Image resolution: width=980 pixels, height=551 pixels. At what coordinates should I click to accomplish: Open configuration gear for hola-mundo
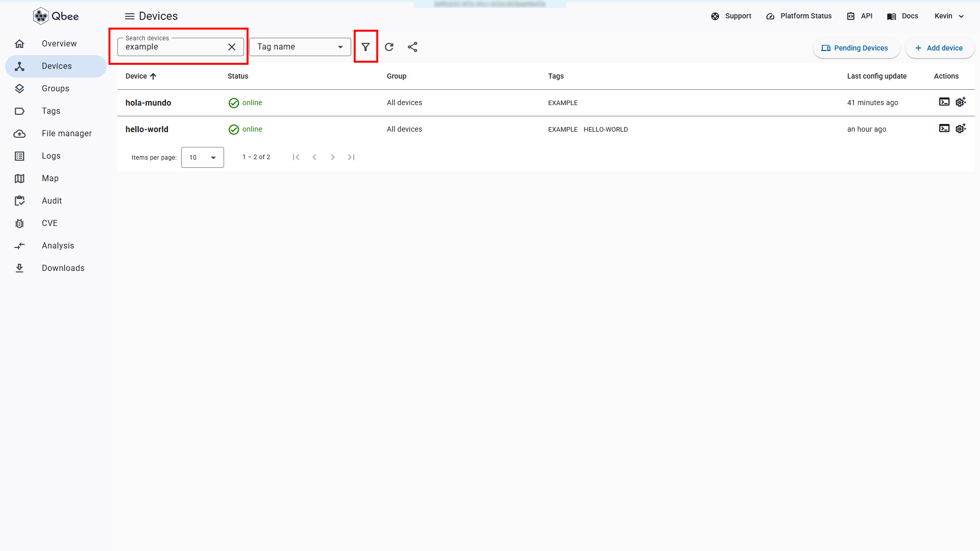(961, 102)
